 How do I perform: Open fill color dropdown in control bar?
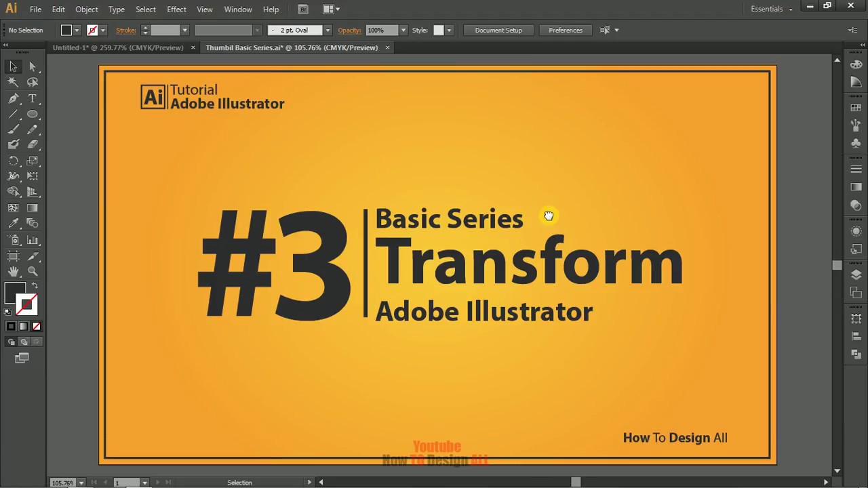click(77, 30)
